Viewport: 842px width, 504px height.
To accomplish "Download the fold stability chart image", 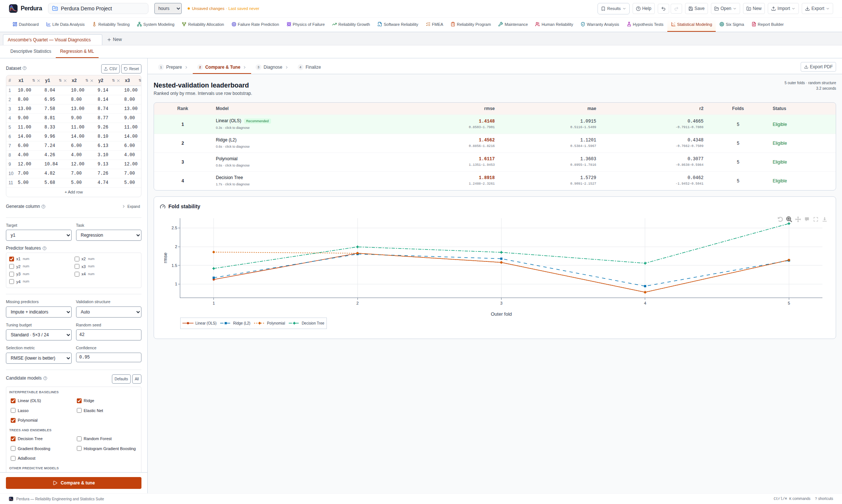I will [x=825, y=219].
